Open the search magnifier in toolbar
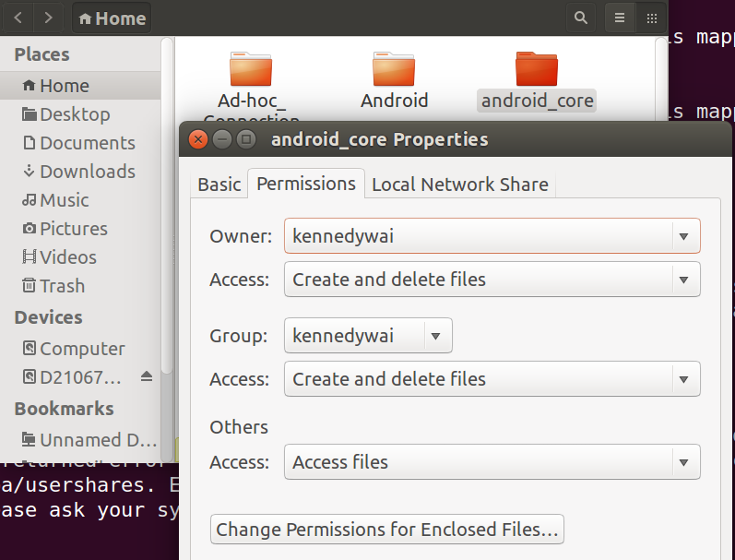This screenshot has height=560, width=735. pos(580,18)
